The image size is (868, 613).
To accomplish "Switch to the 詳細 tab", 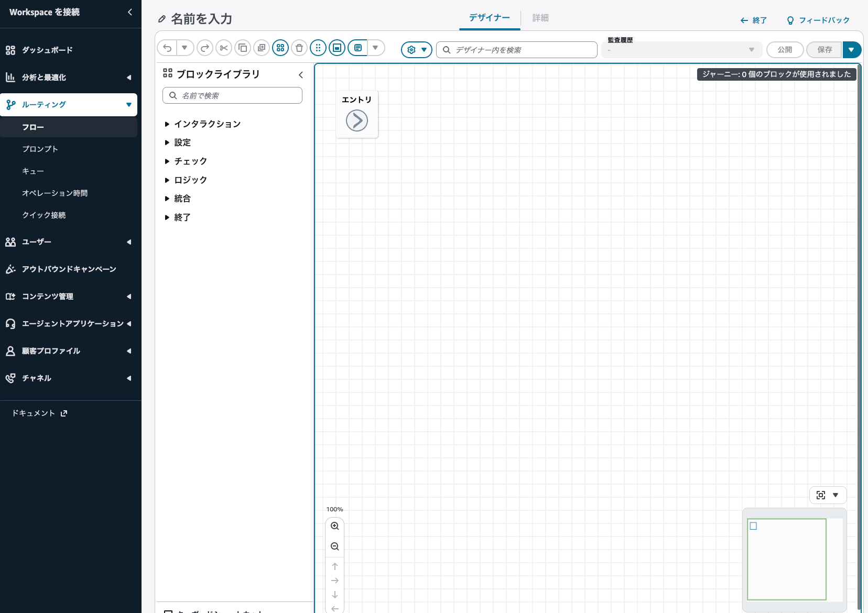I will [x=540, y=18].
